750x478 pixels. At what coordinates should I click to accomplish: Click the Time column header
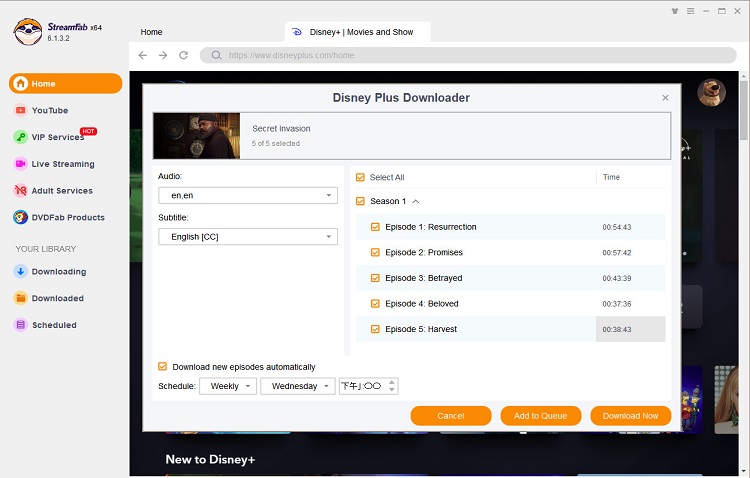click(x=611, y=178)
